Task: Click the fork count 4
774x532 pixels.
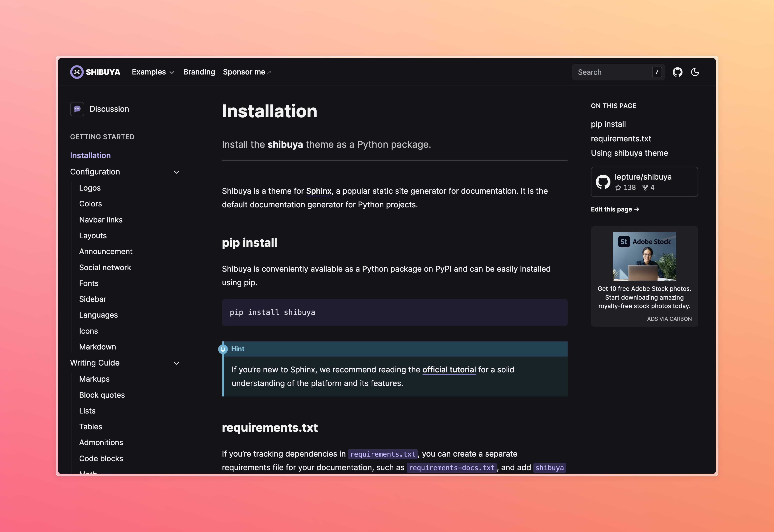Action: coord(648,187)
